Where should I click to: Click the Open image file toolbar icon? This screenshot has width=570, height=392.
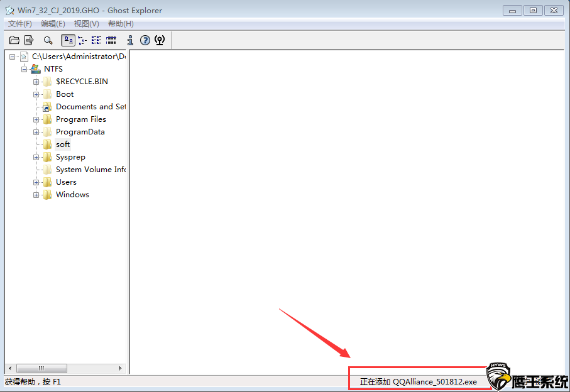pyautogui.click(x=14, y=40)
